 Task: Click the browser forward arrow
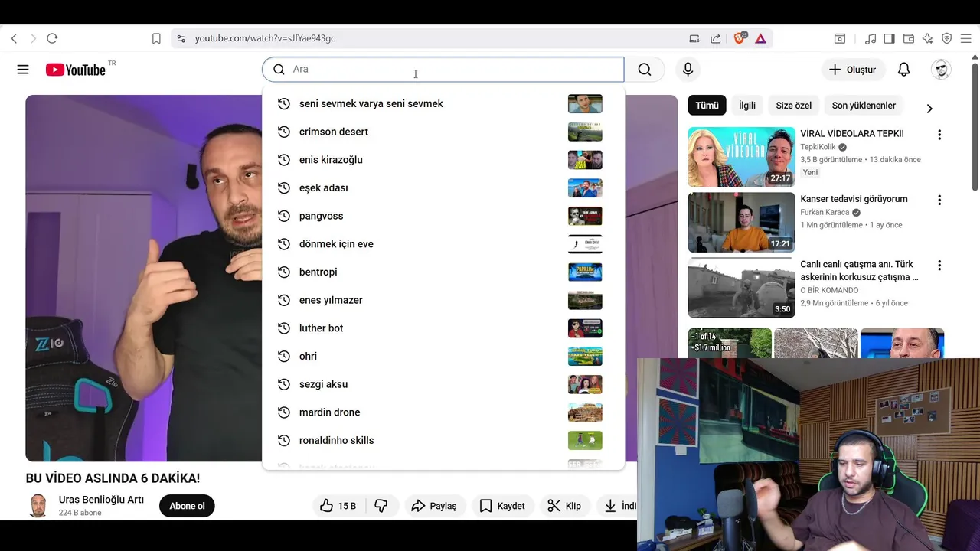click(x=32, y=38)
